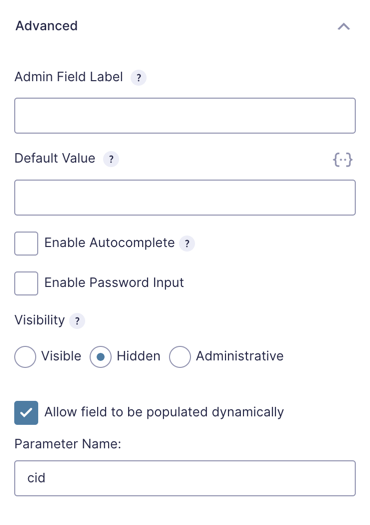Click the 'Administrative' option label text
Viewport: 370px width, 525px height.
240,356
